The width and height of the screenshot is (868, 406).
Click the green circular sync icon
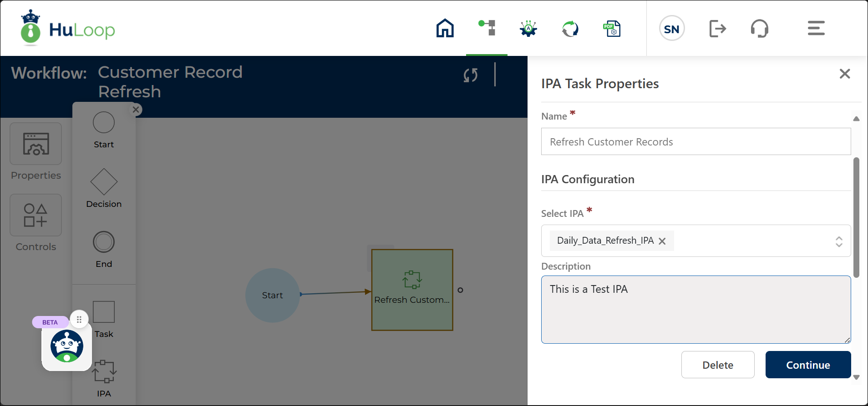pos(570,29)
